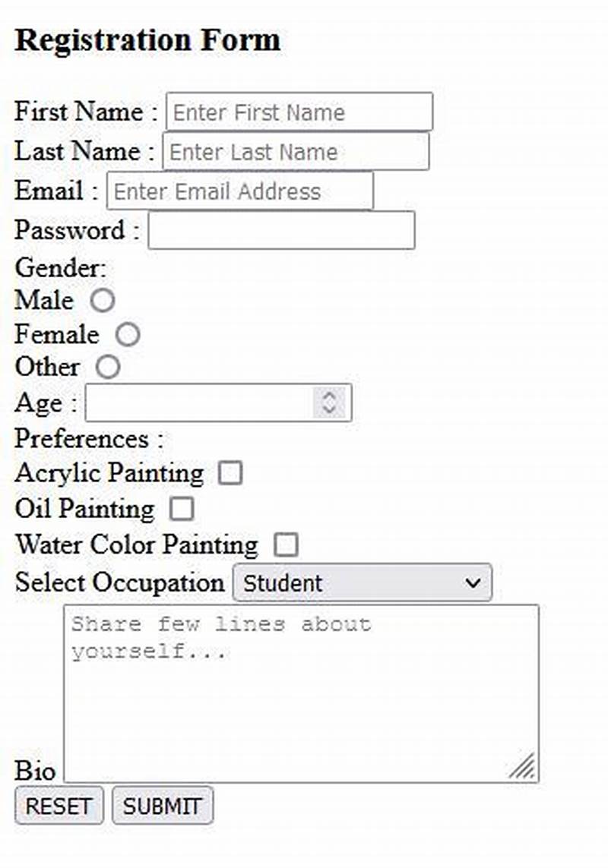608x868 pixels.
Task: Click the Enter Last Name field
Action: (296, 152)
